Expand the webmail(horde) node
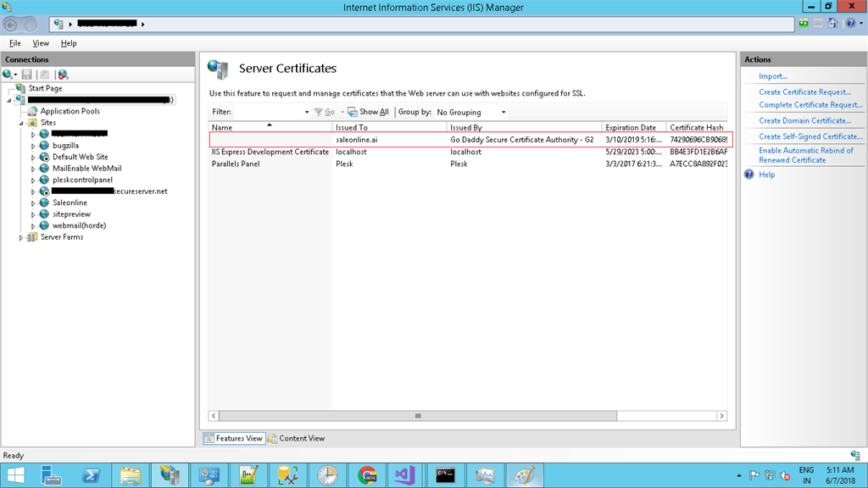This screenshot has width=868, height=488. (x=33, y=226)
